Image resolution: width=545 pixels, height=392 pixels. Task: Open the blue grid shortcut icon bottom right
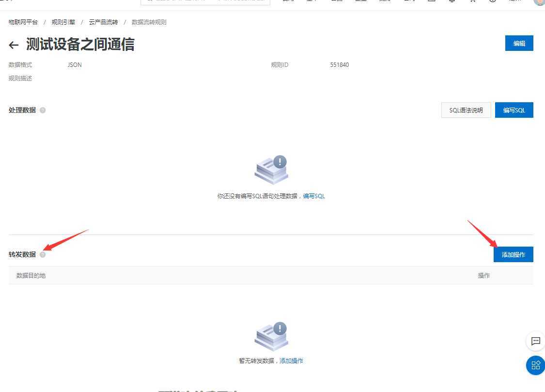(535, 365)
